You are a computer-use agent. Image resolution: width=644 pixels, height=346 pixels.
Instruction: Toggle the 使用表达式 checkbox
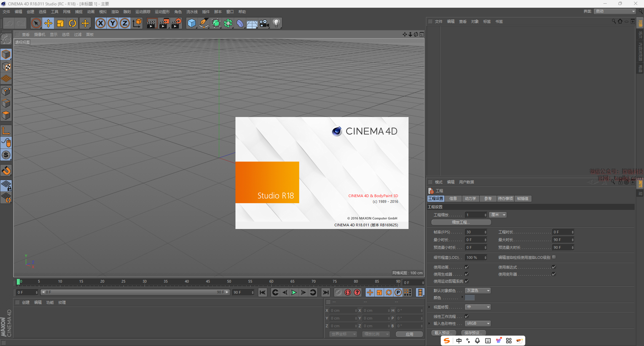554,267
